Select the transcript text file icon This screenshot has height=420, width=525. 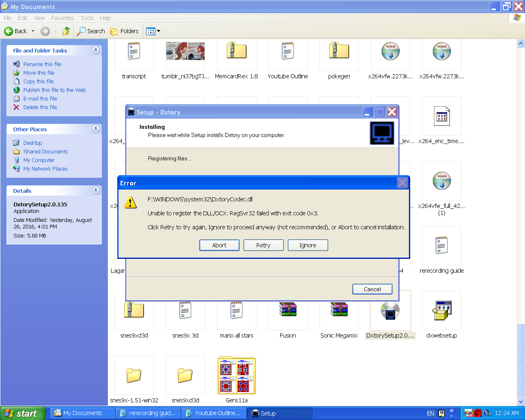point(134,52)
